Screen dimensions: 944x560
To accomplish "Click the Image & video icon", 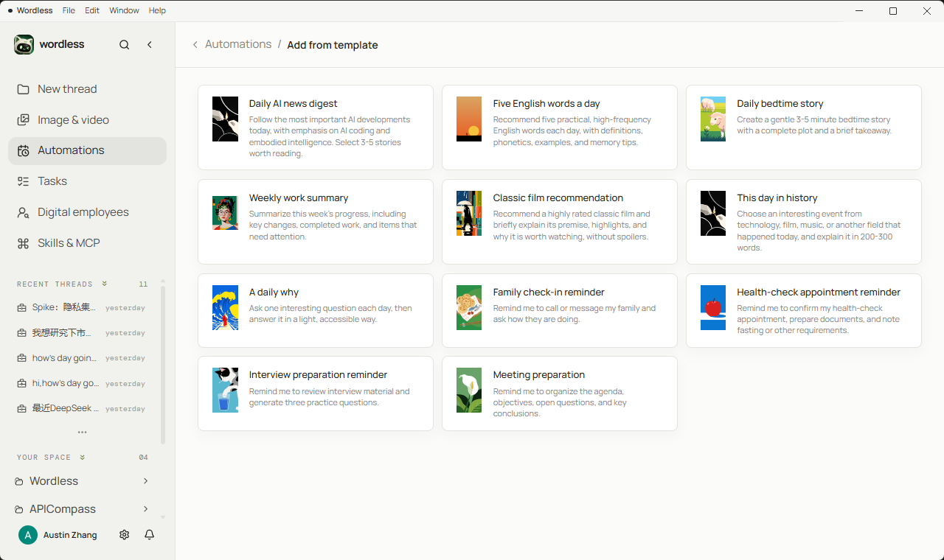I will [24, 120].
